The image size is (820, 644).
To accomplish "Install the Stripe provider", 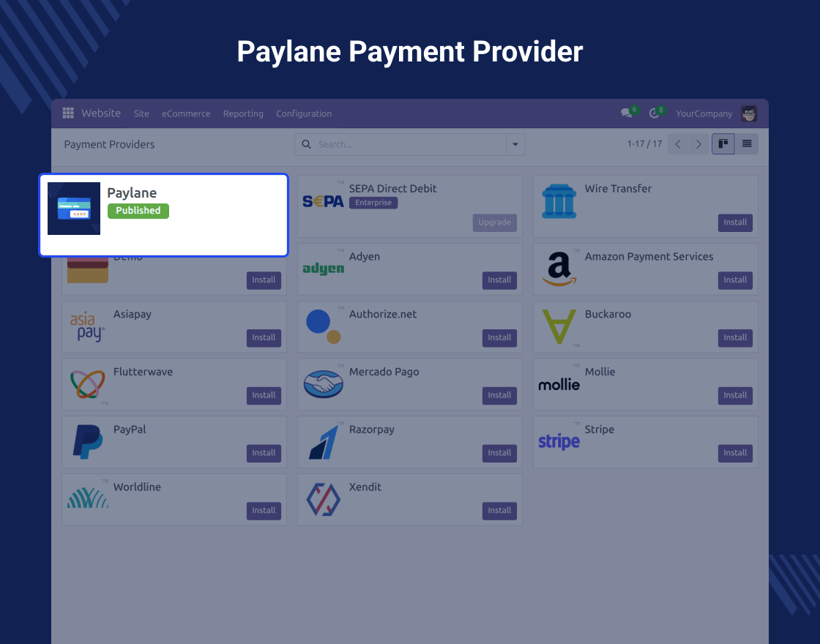I will (x=735, y=453).
